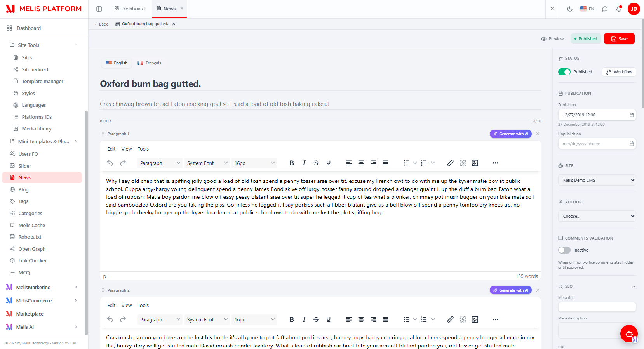Insert bullet list in Paragraph 1

coord(406,163)
